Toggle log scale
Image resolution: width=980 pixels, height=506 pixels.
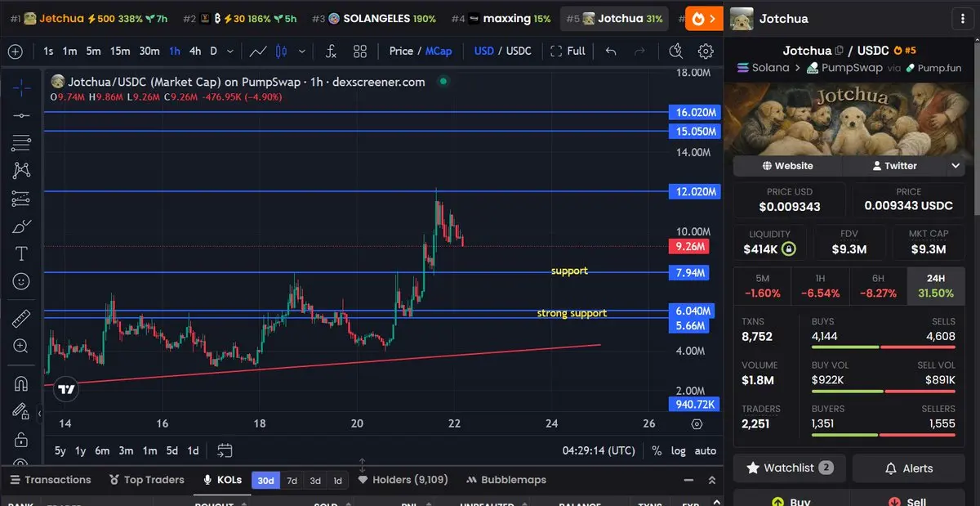(x=679, y=450)
